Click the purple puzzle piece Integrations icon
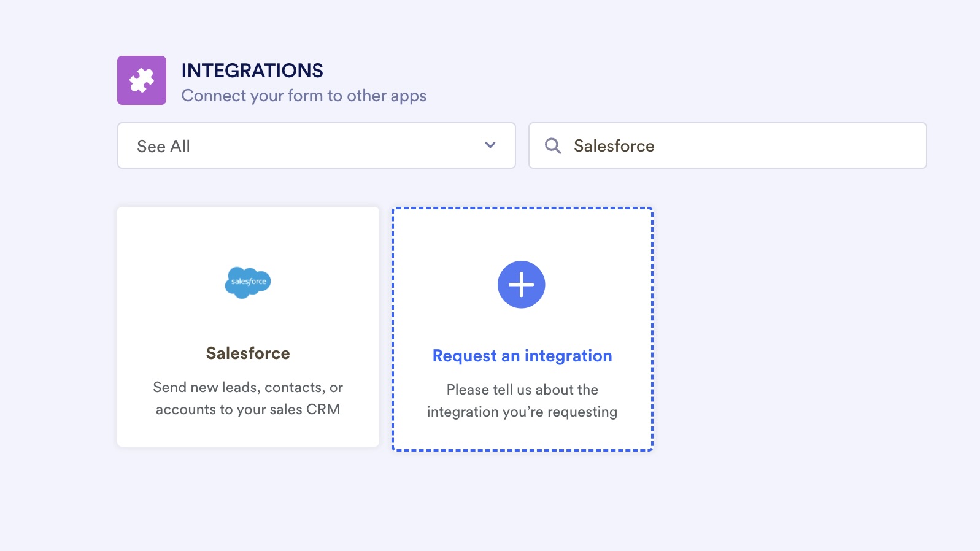 point(142,80)
